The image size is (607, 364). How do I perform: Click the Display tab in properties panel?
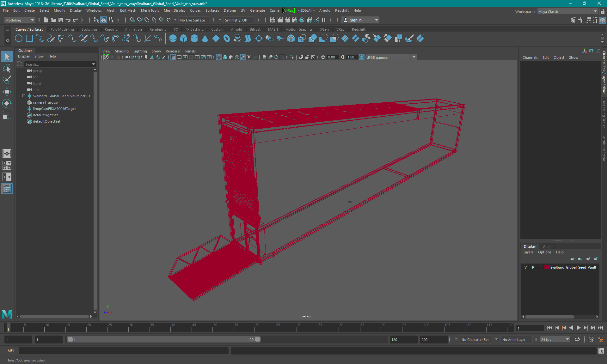click(x=530, y=246)
